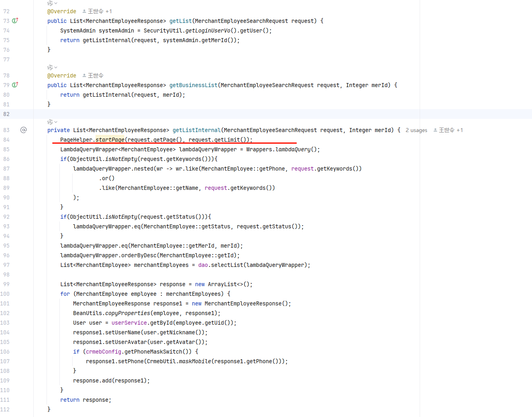Click setUserAvatar on line 104
The height and width of the screenshot is (417, 532).
coord(126,342)
